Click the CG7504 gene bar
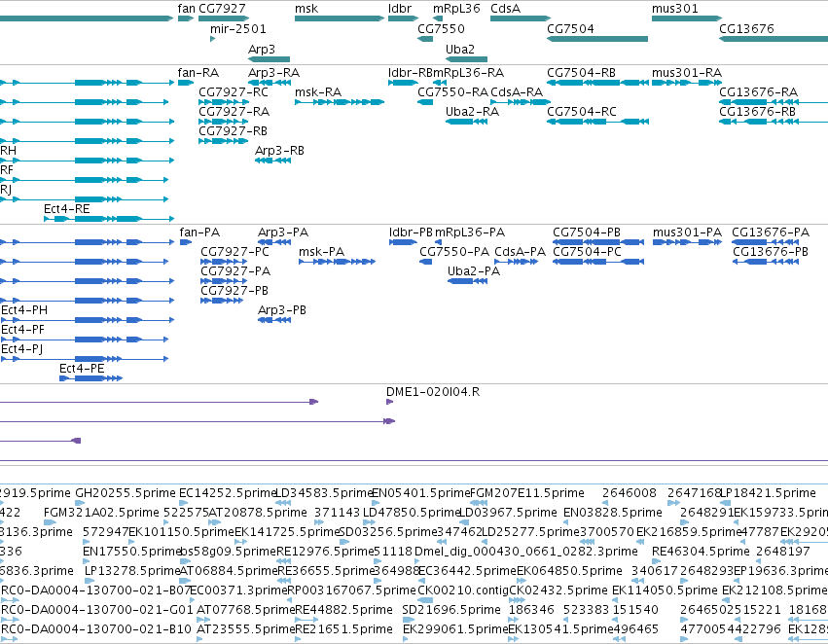 point(597,39)
